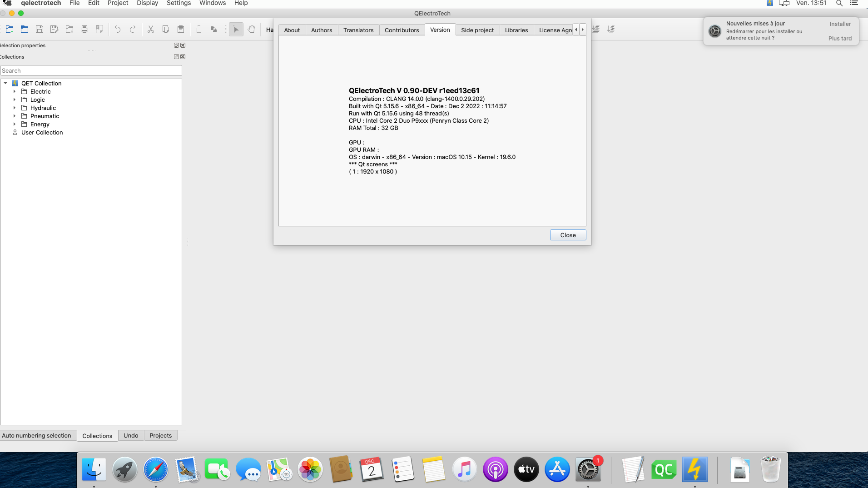The height and width of the screenshot is (488, 868).
Task: Float the Selection properties panel
Action: click(x=176, y=45)
